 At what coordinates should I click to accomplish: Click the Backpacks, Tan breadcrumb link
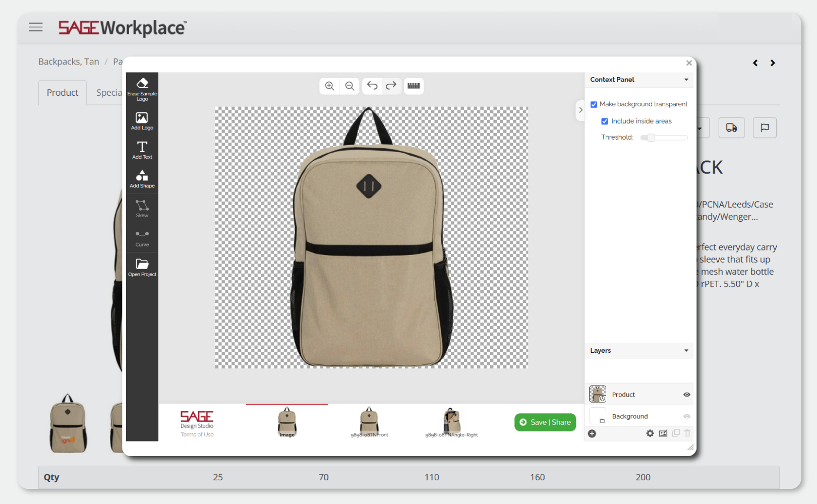tap(69, 61)
